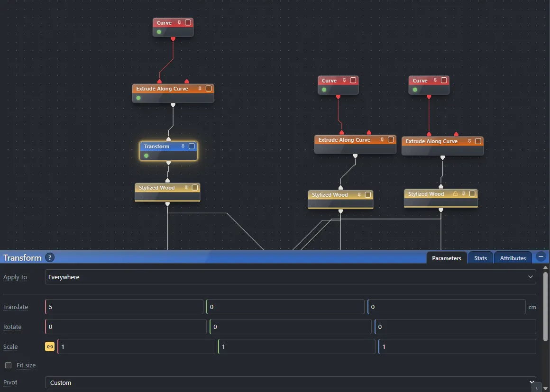
Task: Click the Pivot label
Action: [x=10, y=382]
